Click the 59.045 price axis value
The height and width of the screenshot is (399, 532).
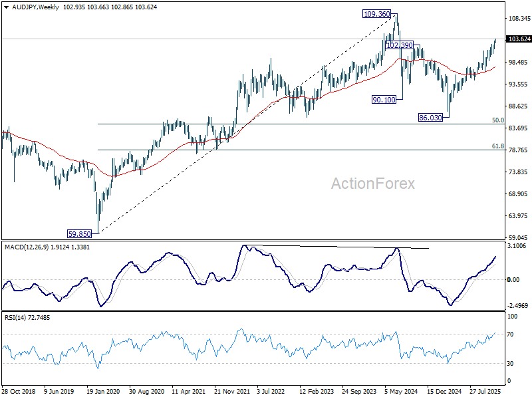point(518,238)
